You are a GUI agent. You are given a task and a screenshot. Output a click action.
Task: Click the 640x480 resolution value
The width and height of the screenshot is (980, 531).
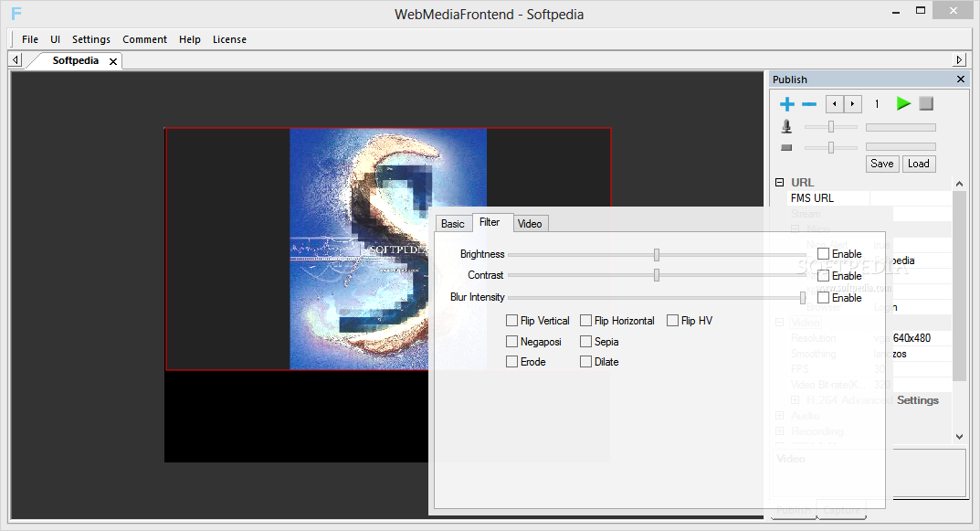click(x=912, y=338)
